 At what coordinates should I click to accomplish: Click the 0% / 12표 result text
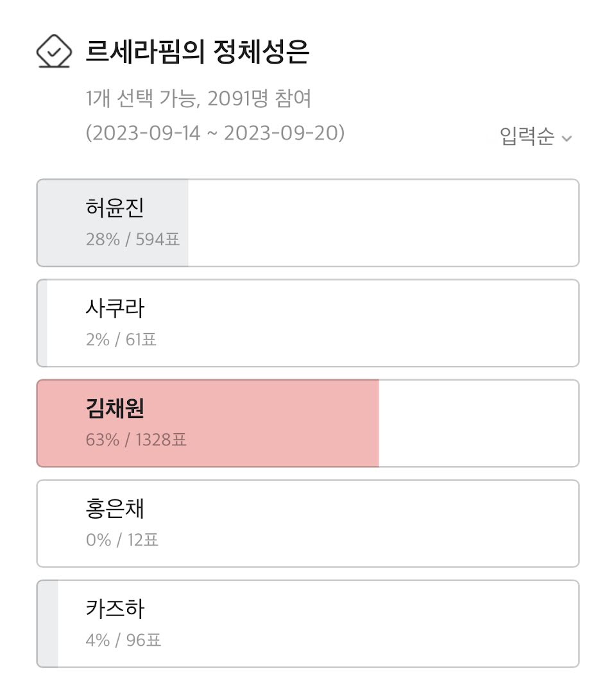click(x=122, y=540)
